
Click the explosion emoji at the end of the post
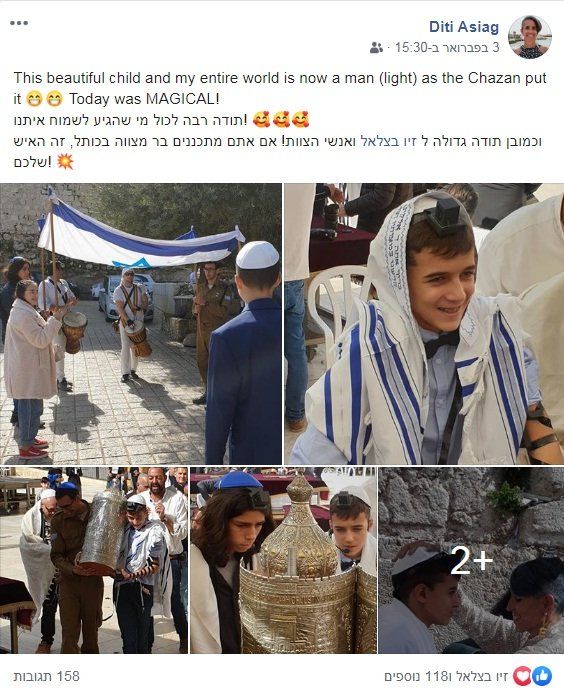[65, 162]
